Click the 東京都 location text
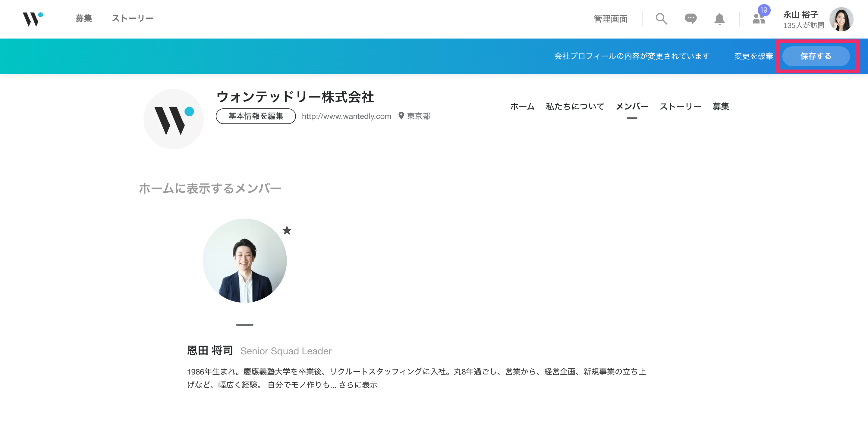868x429 pixels. pyautogui.click(x=419, y=116)
